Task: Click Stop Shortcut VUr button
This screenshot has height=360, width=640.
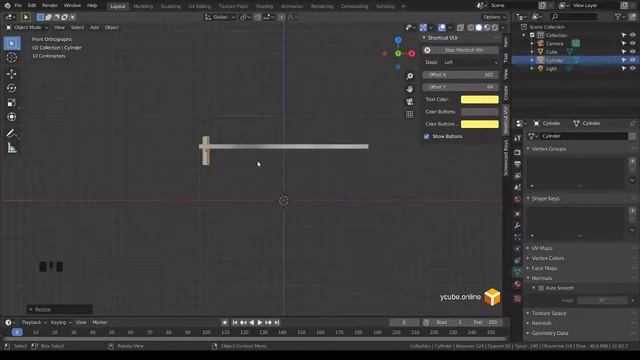Action: 460,50
